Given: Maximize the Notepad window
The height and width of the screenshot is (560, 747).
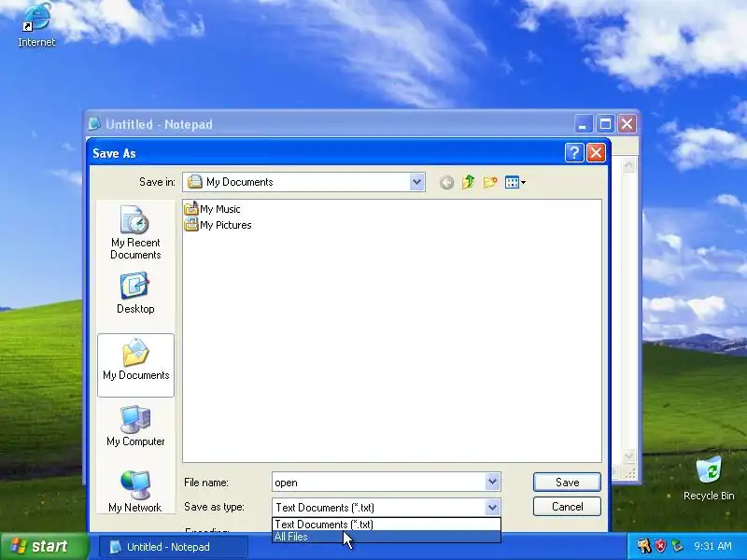Looking at the screenshot, I should tap(605, 124).
